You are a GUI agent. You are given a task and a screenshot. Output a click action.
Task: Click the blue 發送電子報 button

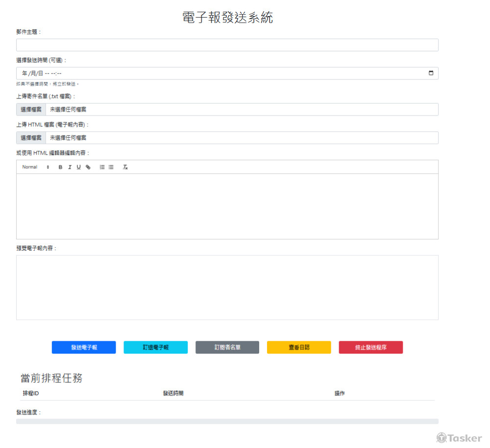click(x=84, y=347)
